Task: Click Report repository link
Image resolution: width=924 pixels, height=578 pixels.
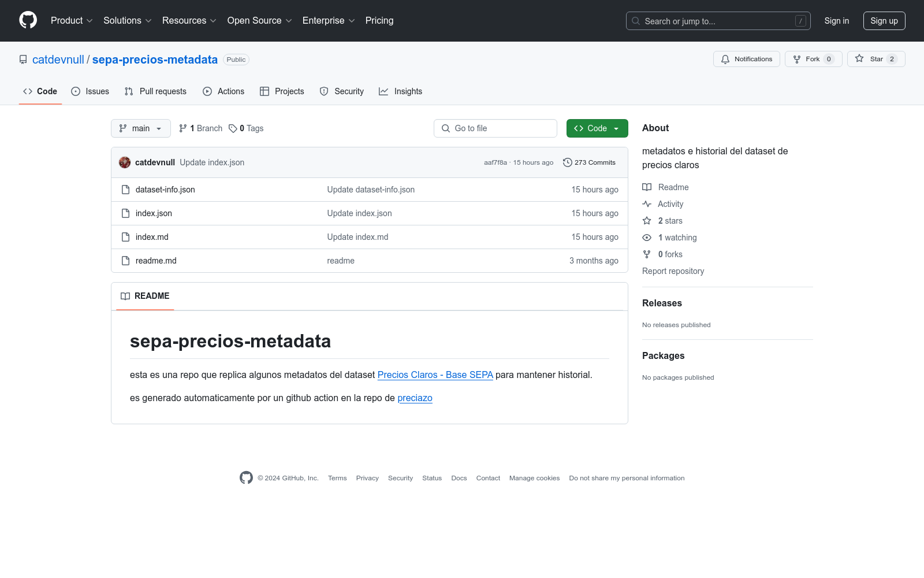Action: tap(673, 271)
